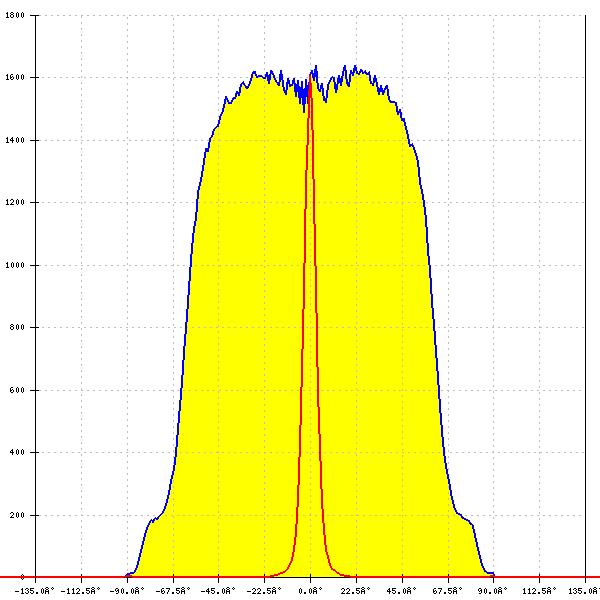The image size is (600, 600).
Task: Click the 90.0° x-axis tick label
Action: (493, 591)
